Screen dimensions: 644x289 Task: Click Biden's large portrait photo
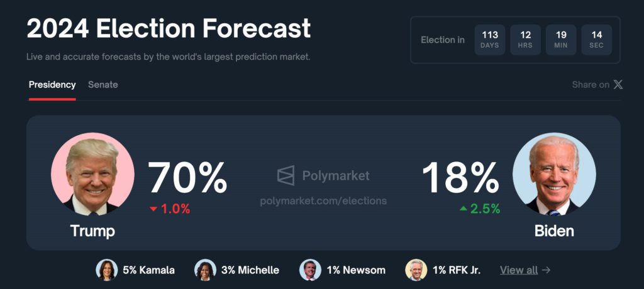(x=555, y=174)
